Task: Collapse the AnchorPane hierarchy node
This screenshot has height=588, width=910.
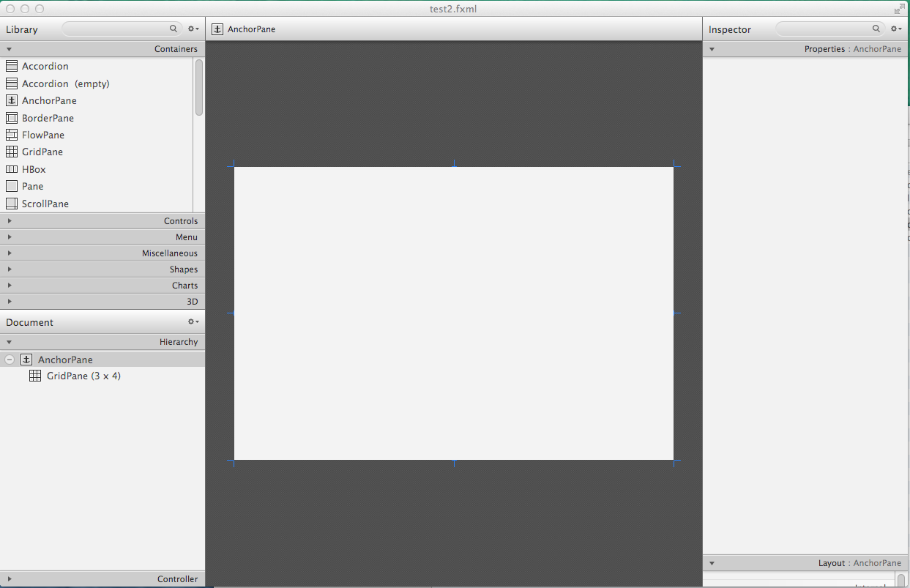Action: (x=10, y=360)
